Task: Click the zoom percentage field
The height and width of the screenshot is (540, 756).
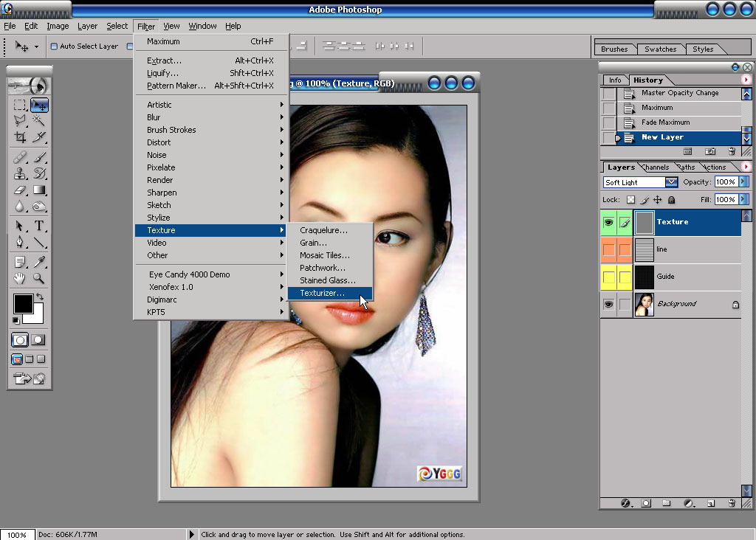Action: click(x=18, y=535)
